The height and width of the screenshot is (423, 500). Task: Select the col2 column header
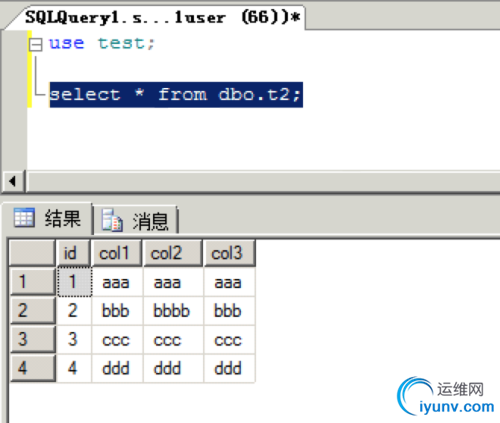coord(173,253)
